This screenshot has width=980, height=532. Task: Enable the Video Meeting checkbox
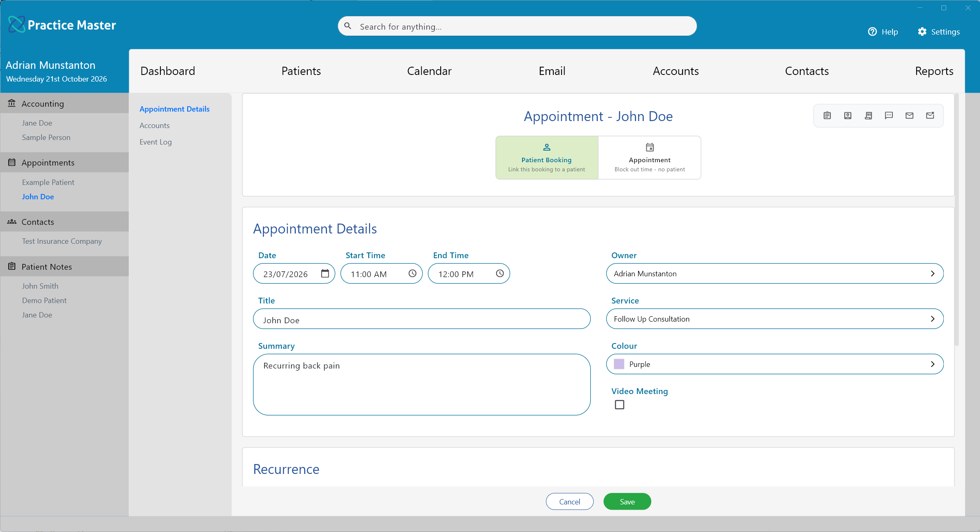coord(619,405)
